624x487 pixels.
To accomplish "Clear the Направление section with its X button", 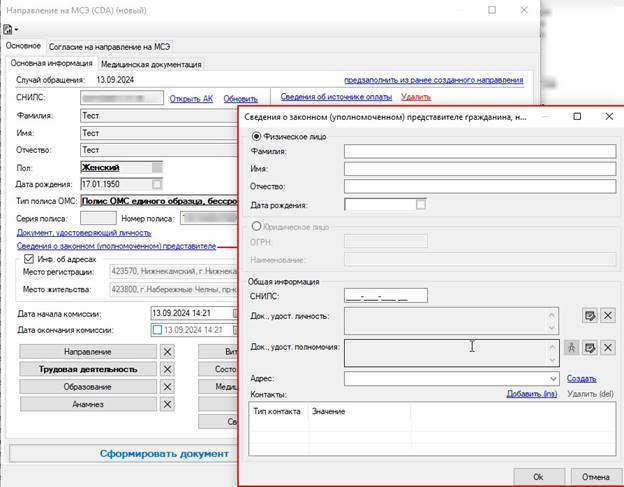I will tap(168, 352).
